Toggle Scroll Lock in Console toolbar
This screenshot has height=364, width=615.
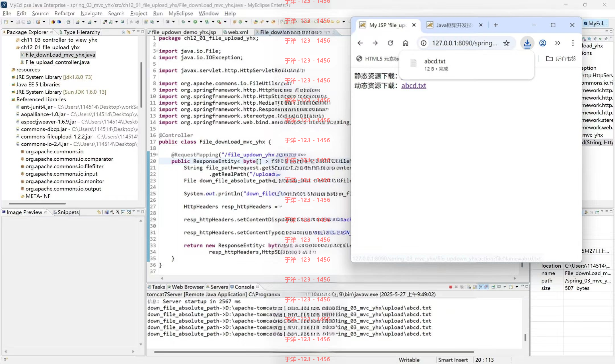474,287
